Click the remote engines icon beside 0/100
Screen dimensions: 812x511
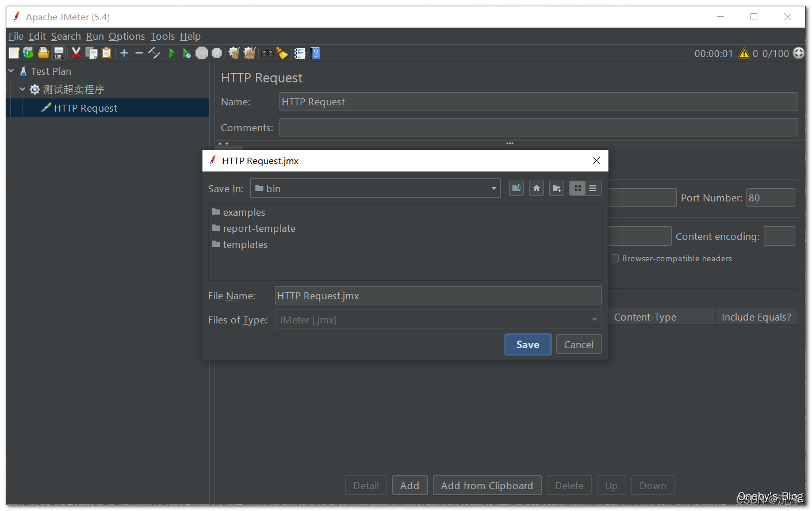(x=799, y=53)
